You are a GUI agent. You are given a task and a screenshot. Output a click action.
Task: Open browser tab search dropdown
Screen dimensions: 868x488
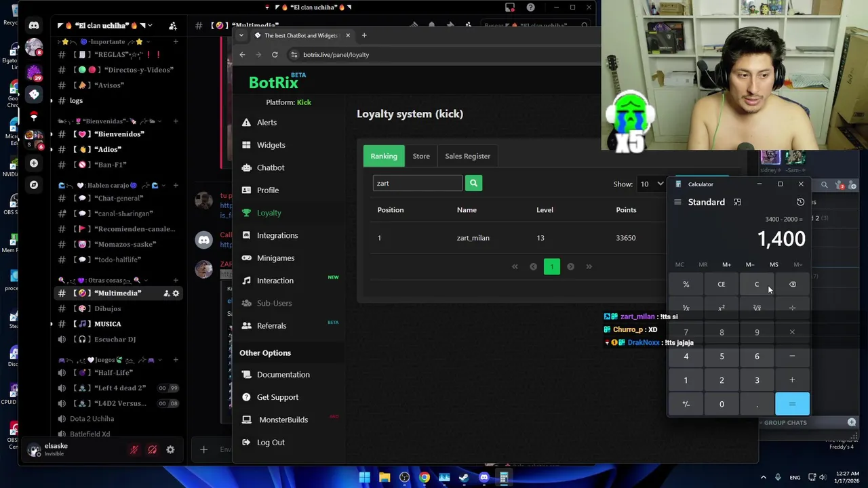click(x=241, y=35)
